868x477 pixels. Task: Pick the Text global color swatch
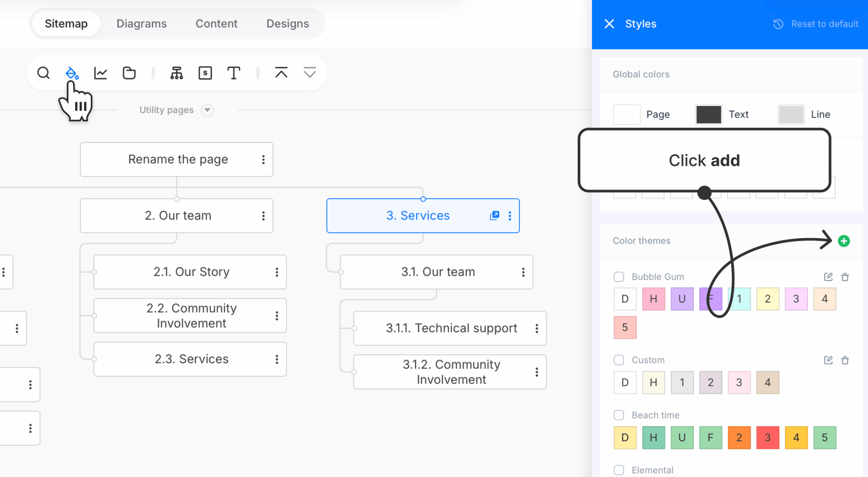coord(709,115)
